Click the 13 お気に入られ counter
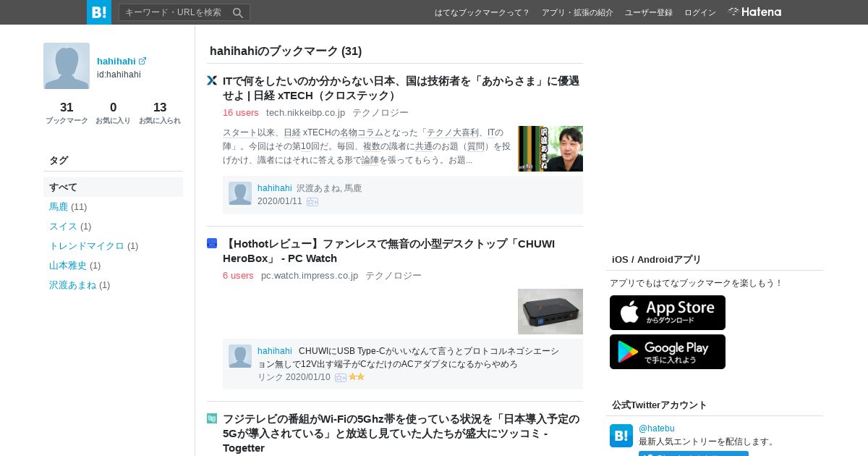The width and height of the screenshot is (868, 456). coord(160,113)
